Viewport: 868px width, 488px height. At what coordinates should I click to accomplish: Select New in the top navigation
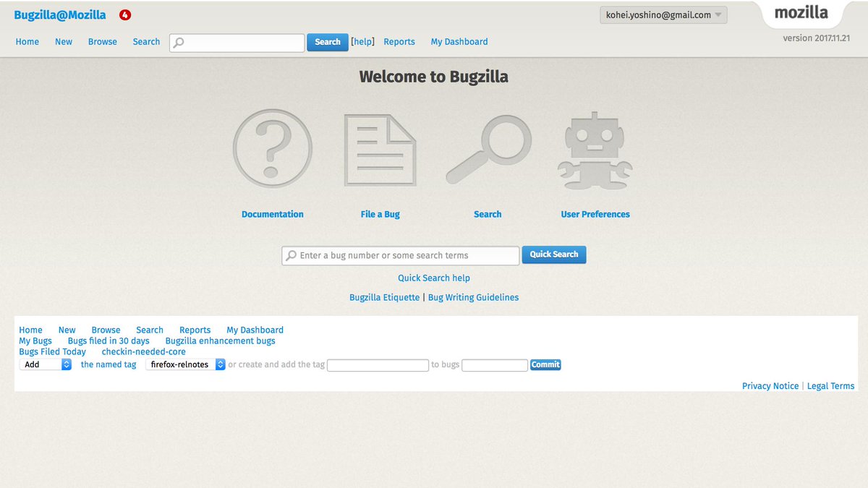click(x=64, y=42)
